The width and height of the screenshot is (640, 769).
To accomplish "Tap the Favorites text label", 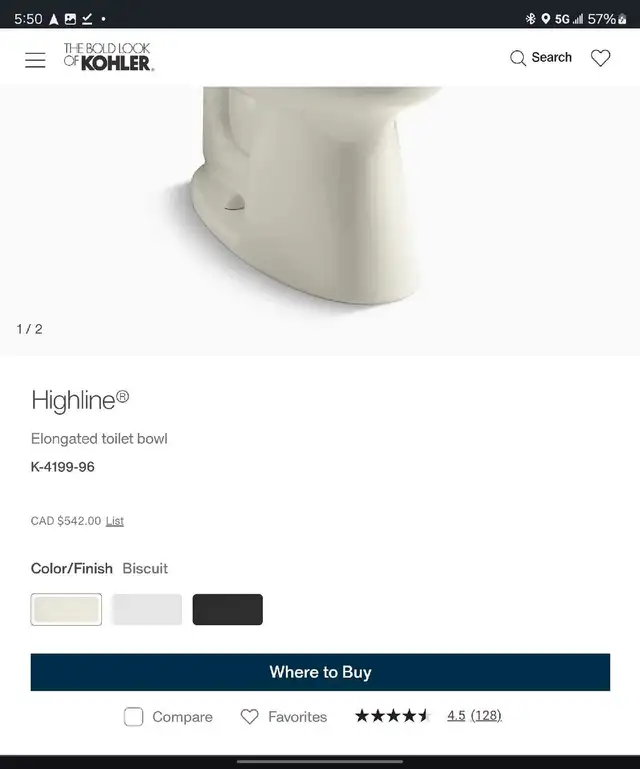I will (x=297, y=717).
